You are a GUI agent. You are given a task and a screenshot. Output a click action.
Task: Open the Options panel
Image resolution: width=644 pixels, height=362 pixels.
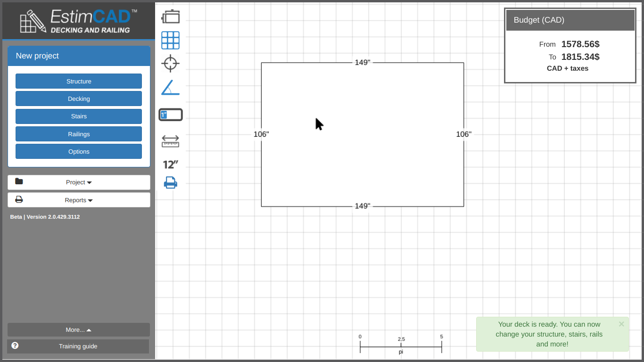[79, 151]
